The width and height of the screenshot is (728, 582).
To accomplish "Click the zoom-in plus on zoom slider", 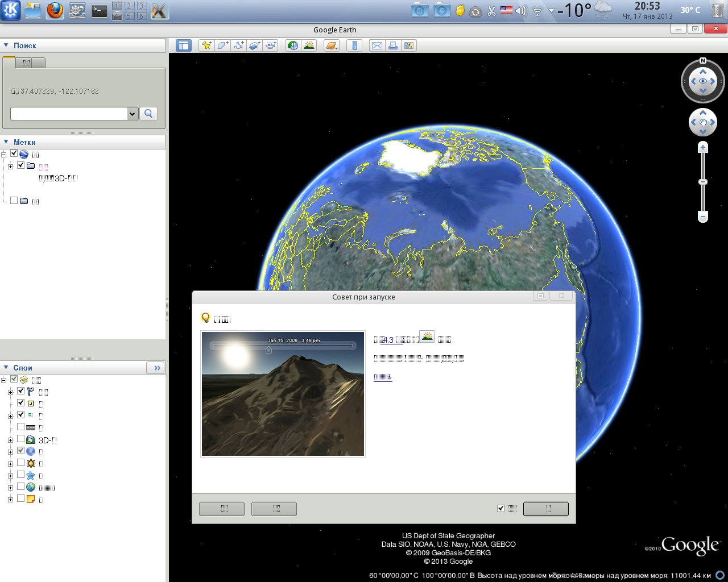I will (x=703, y=148).
